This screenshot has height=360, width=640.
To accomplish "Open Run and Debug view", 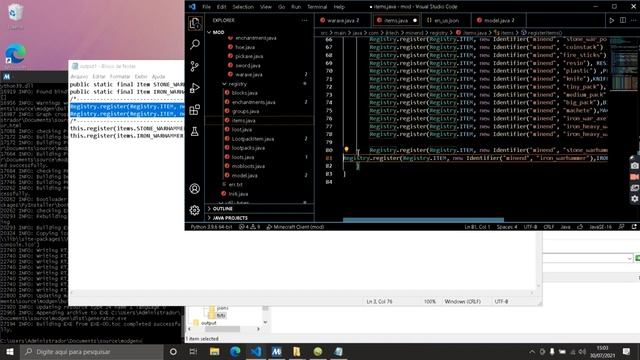I will coord(195,88).
